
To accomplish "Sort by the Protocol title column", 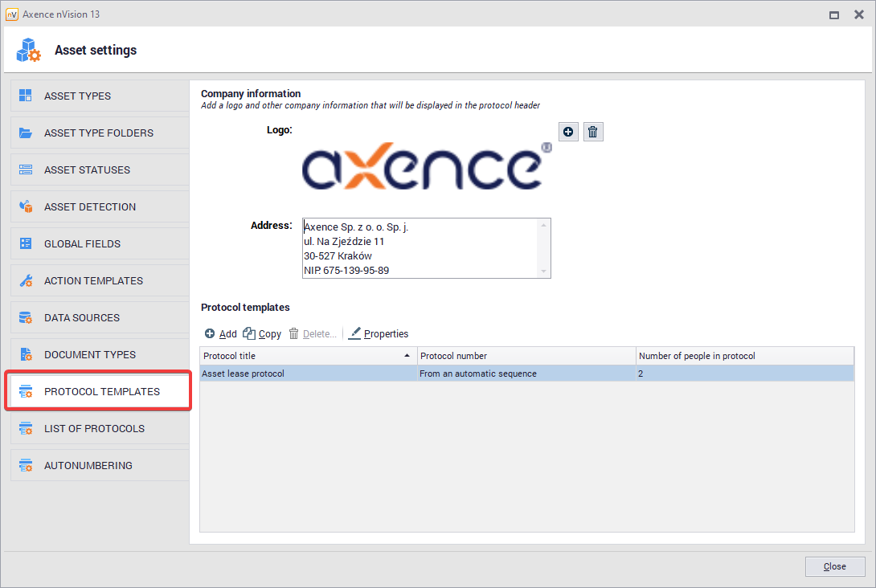I will pyautogui.click(x=305, y=356).
